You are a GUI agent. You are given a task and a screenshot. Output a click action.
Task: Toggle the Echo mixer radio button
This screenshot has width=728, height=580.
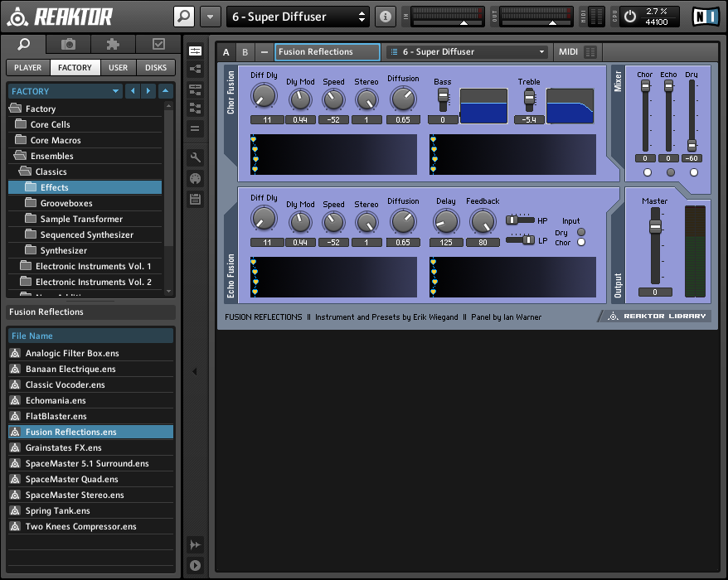(x=671, y=172)
